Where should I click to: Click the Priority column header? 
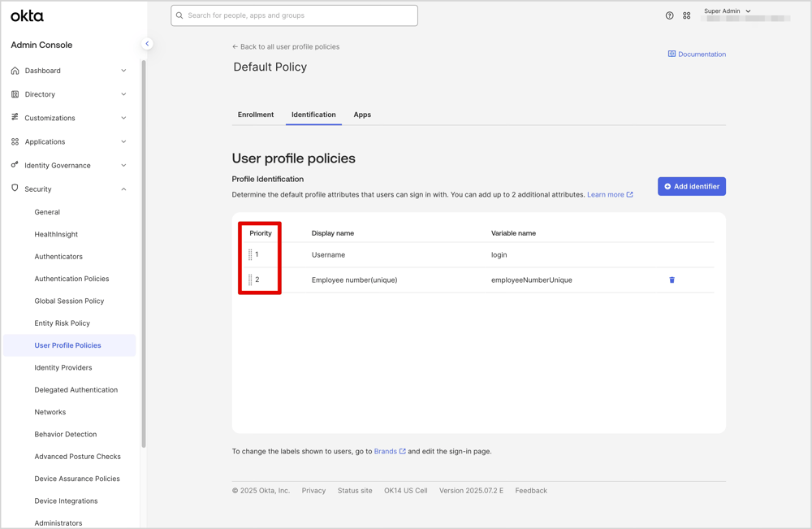click(x=261, y=233)
